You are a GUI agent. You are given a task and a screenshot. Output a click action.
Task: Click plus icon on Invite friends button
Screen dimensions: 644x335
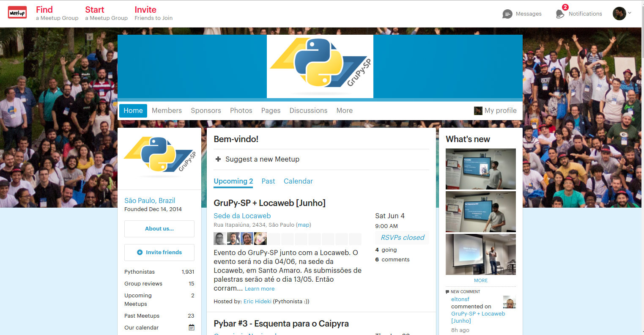(x=140, y=252)
